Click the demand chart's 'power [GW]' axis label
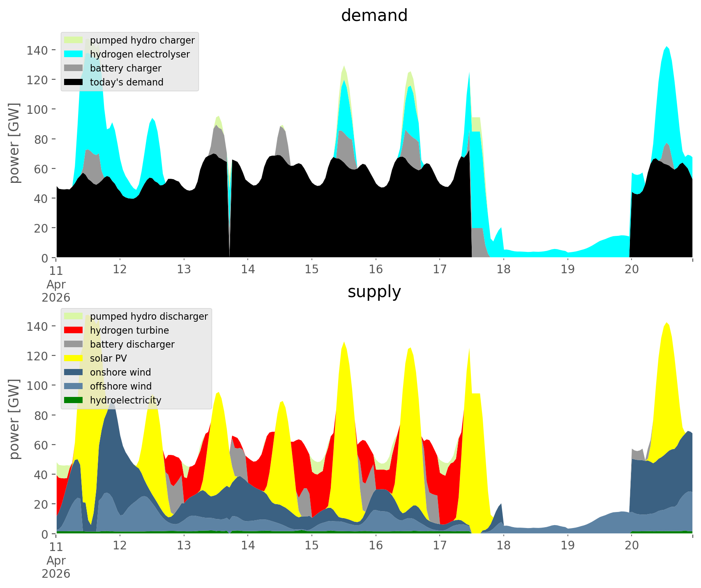 (14, 143)
